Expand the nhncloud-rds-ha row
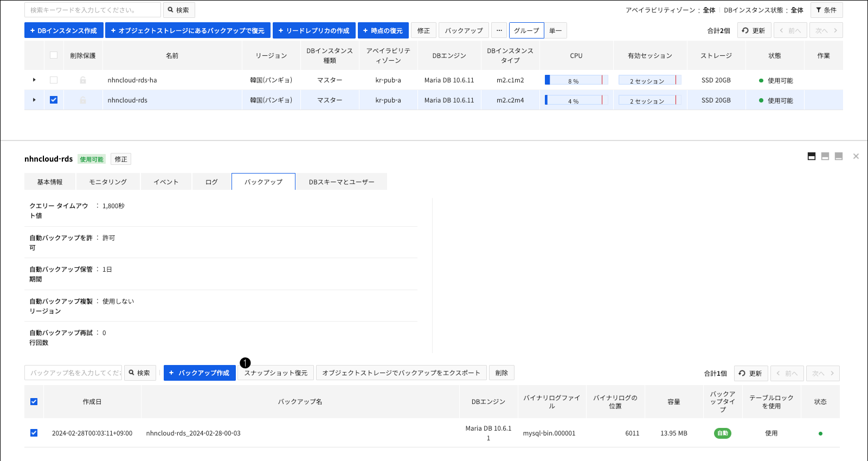868x461 pixels. [x=34, y=80]
